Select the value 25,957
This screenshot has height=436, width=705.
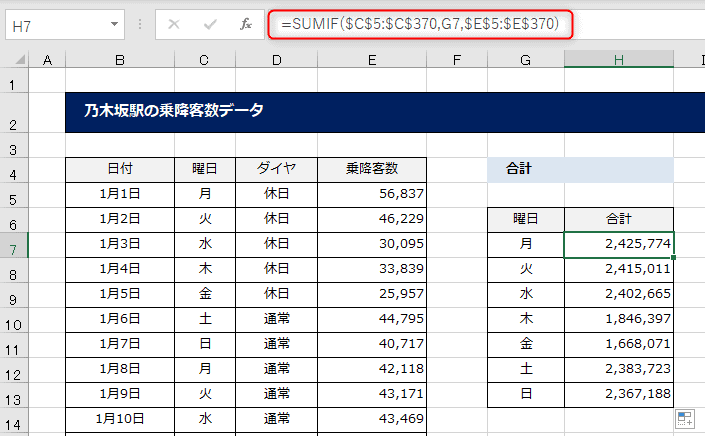click(x=372, y=295)
